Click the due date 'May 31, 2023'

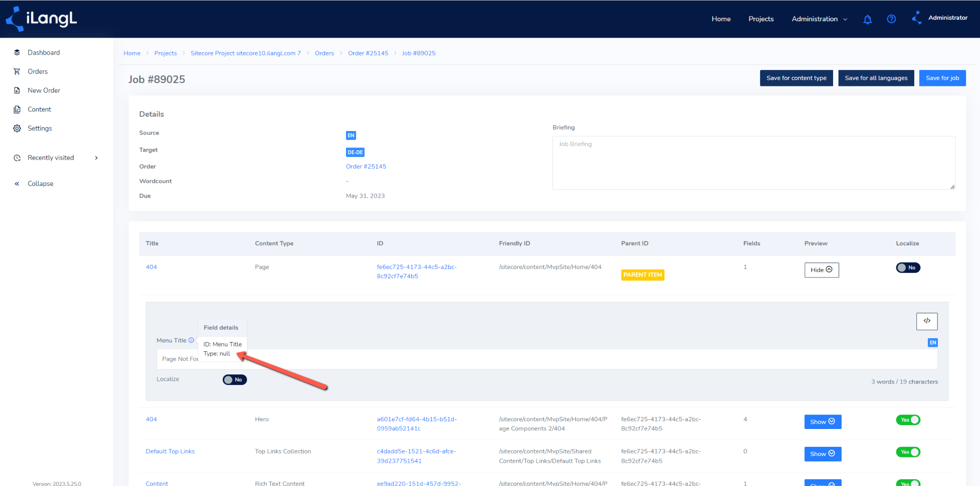(365, 196)
